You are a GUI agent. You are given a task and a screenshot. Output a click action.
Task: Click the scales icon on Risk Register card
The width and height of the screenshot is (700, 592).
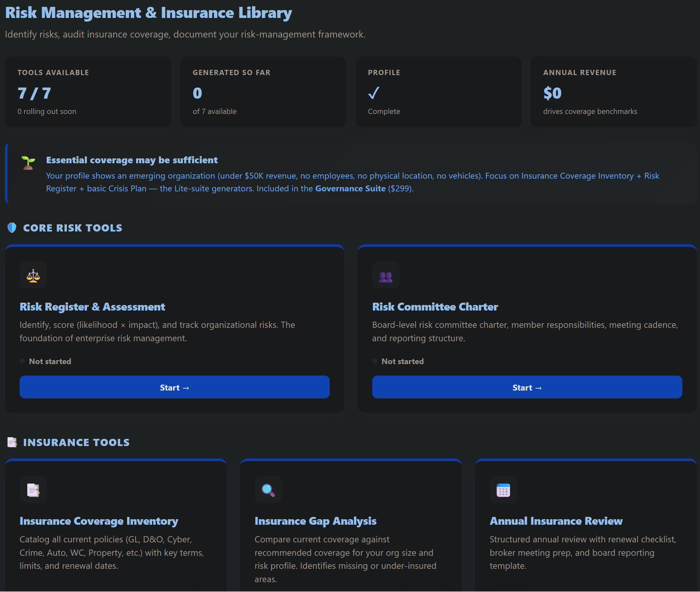(x=33, y=276)
